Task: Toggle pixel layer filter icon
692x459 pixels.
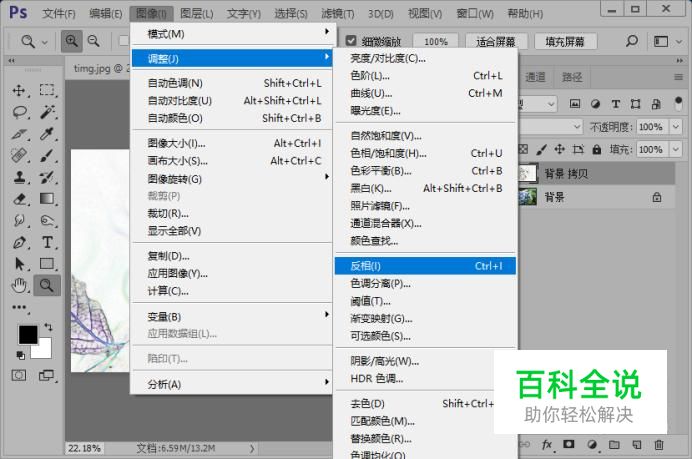Action: [575, 104]
